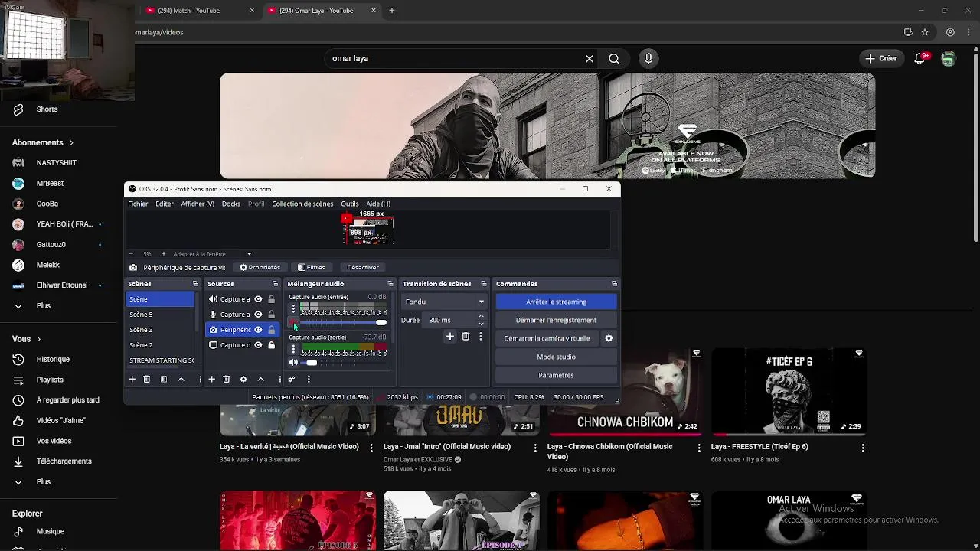The image size is (980, 551).
Task: Open scene filters icon in Scènes dock
Action: tap(164, 379)
